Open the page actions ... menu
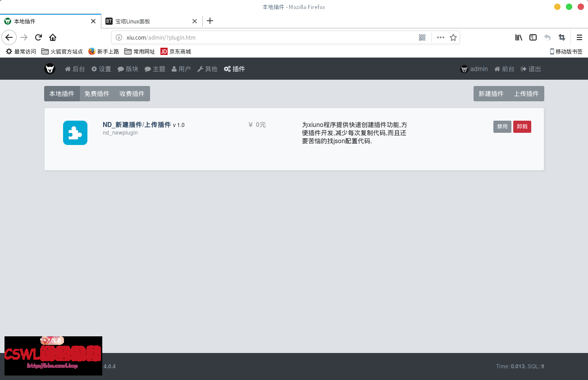The image size is (588, 380). click(440, 37)
